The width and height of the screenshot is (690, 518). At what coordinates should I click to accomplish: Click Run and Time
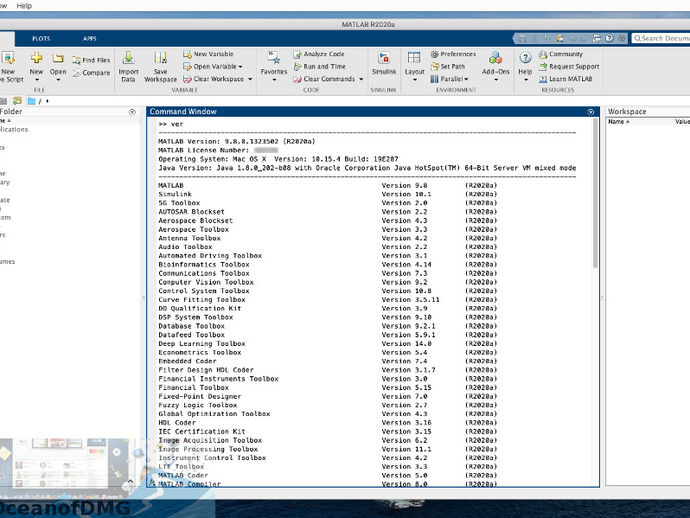319,66
